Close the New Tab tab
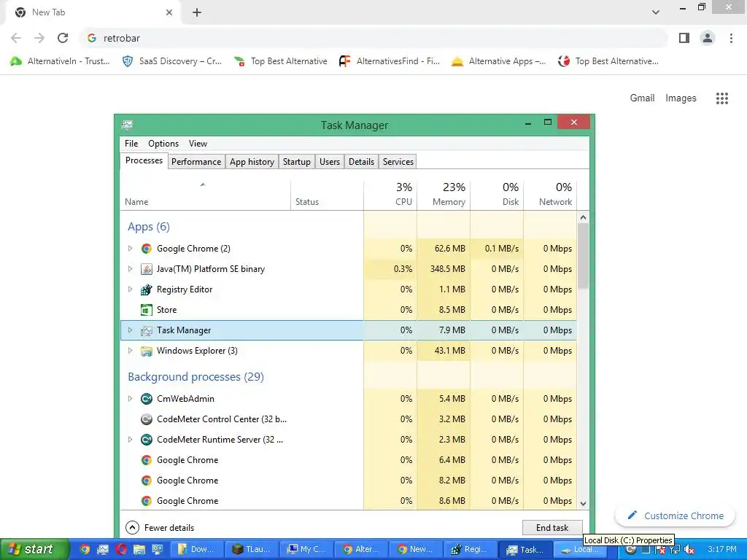 tap(169, 12)
